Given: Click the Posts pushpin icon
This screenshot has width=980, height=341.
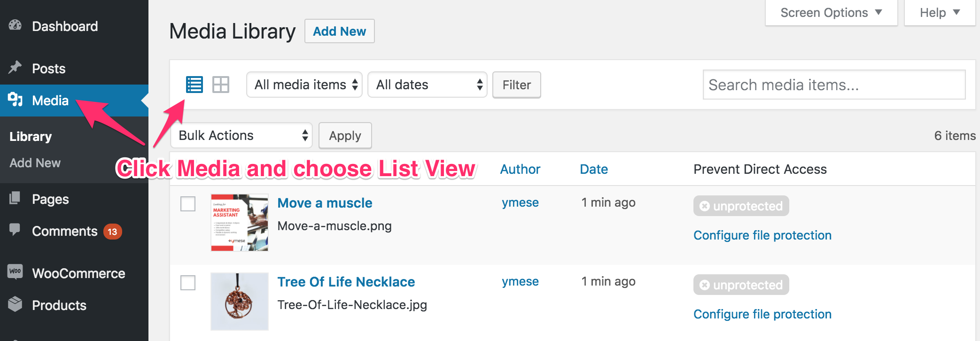Looking at the screenshot, I should pos(15,68).
